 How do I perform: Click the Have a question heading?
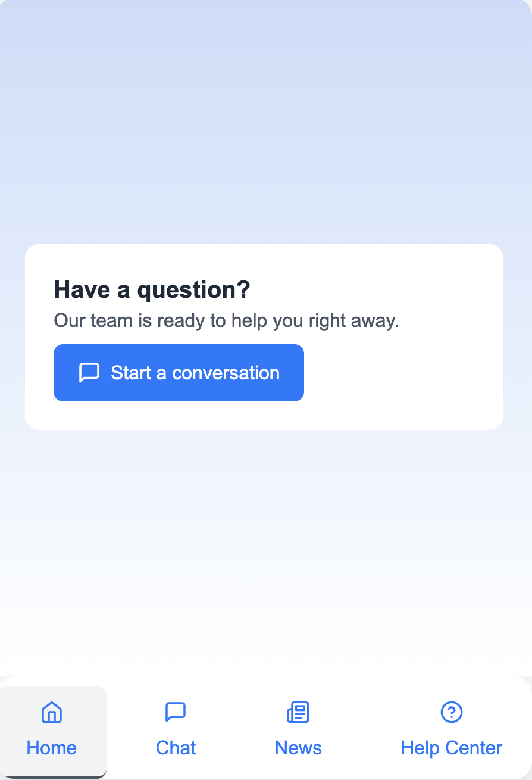152,289
